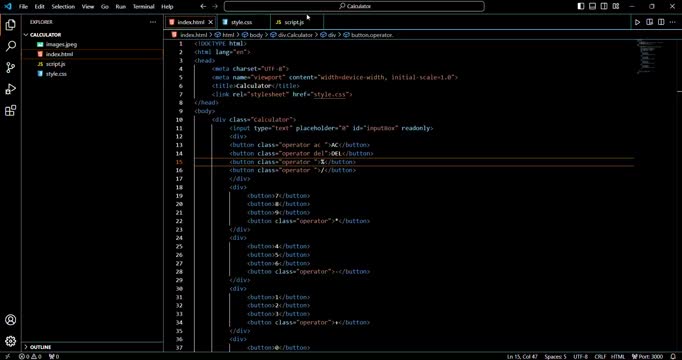
Task: Click the notifications bell in status bar
Action: (x=674, y=357)
